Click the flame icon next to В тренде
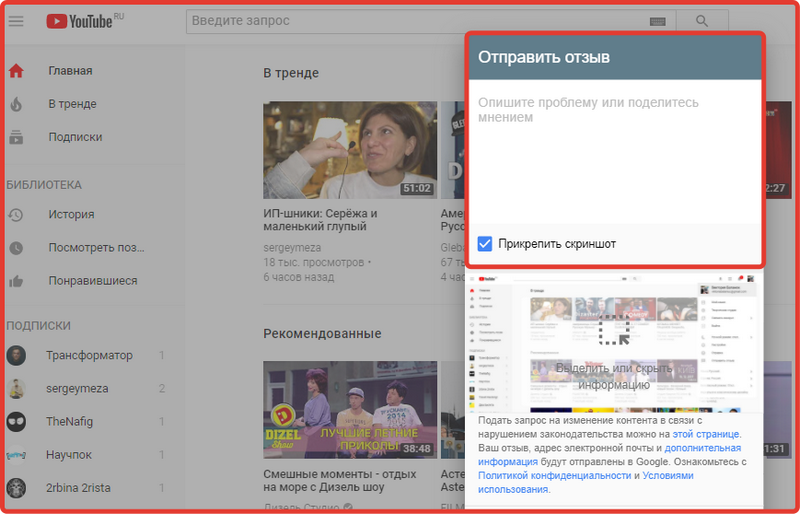The height and width of the screenshot is (514, 800). click(x=16, y=104)
